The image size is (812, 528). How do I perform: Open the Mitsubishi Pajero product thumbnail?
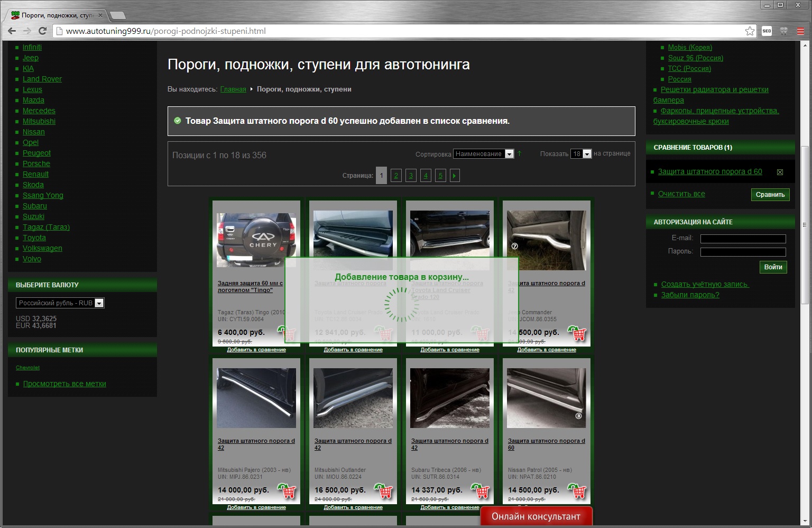click(256, 398)
